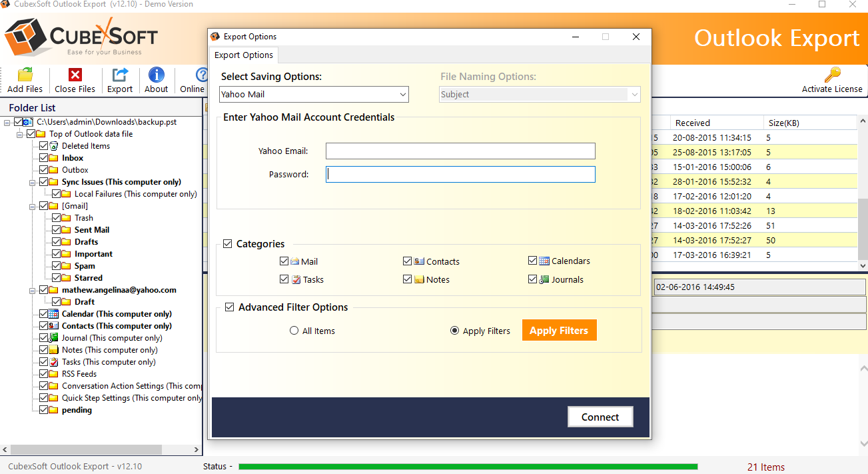Select the Journal (This computer only) folder icon
The image size is (868, 474).
click(55, 338)
